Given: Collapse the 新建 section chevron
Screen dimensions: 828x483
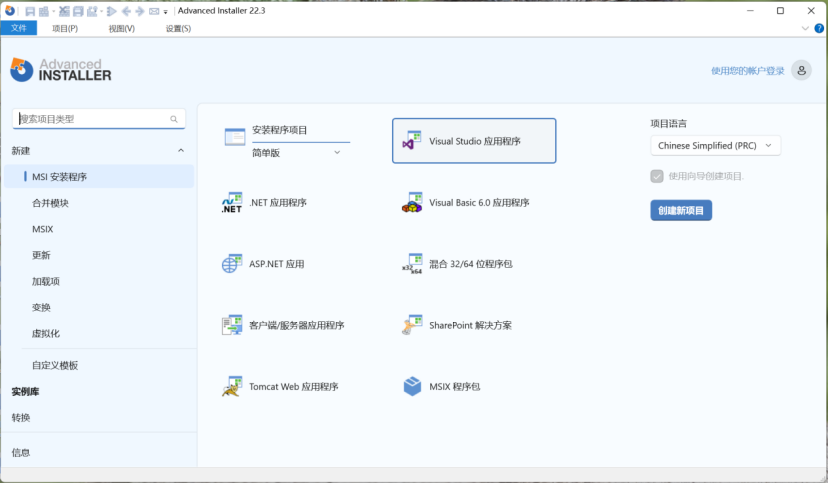Looking at the screenshot, I should [x=181, y=150].
